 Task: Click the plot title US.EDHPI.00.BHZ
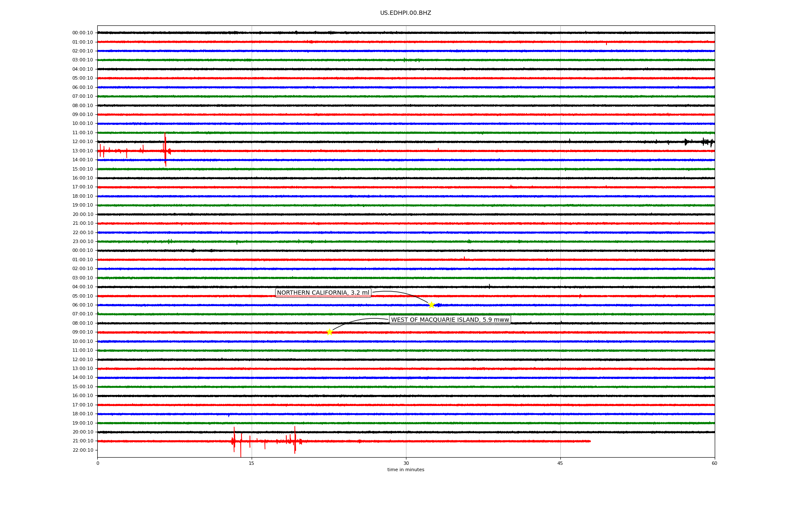(x=406, y=13)
